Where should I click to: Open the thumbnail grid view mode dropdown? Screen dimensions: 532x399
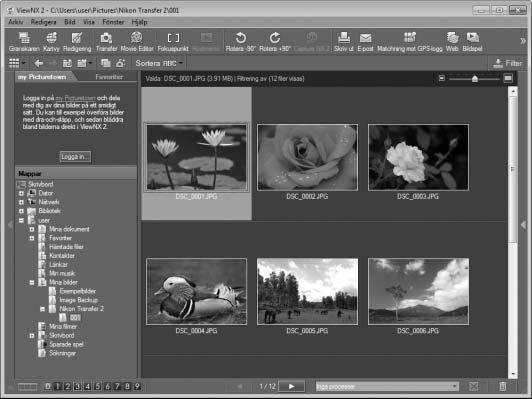coord(17,63)
